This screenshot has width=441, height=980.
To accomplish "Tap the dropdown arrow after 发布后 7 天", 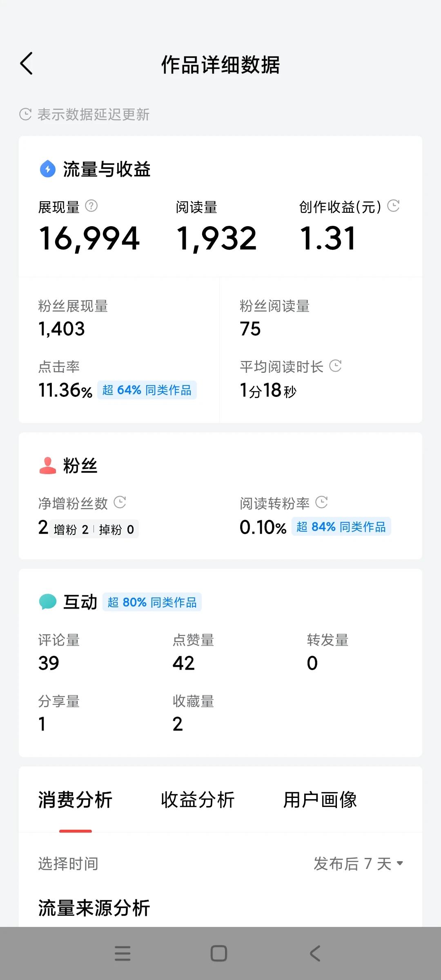I will (x=400, y=863).
